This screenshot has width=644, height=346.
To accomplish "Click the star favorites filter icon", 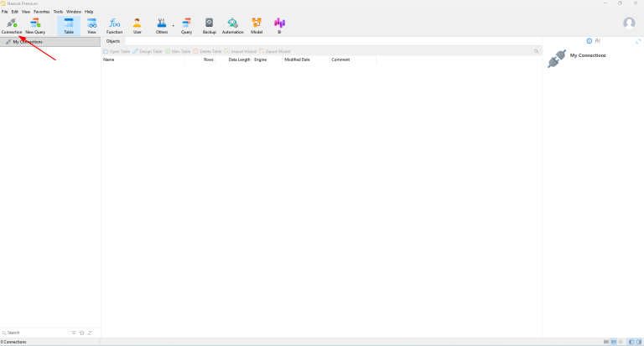I will 81,333.
